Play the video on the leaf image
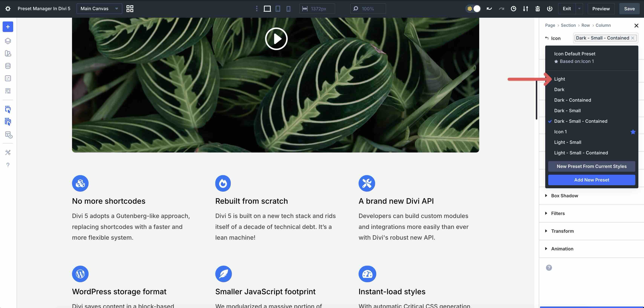 click(x=276, y=39)
